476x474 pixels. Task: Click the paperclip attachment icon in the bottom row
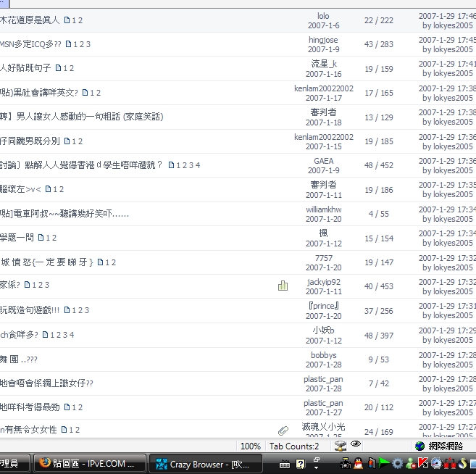tap(283, 431)
